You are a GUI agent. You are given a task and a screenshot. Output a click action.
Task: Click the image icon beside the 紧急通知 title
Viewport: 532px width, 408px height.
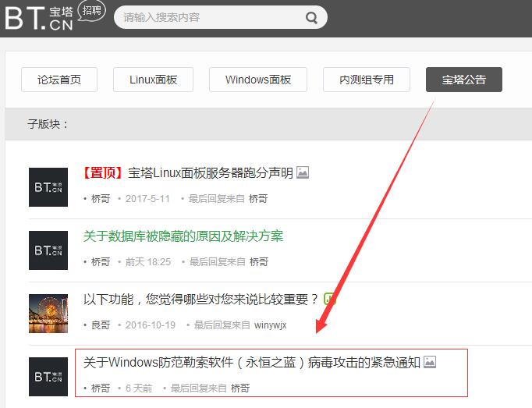(430, 362)
